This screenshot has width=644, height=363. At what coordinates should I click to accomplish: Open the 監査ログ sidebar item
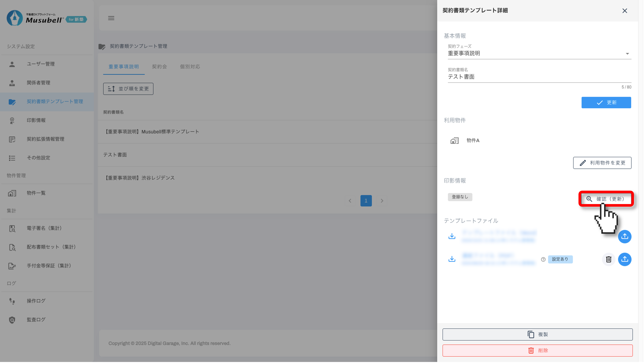[x=36, y=320]
